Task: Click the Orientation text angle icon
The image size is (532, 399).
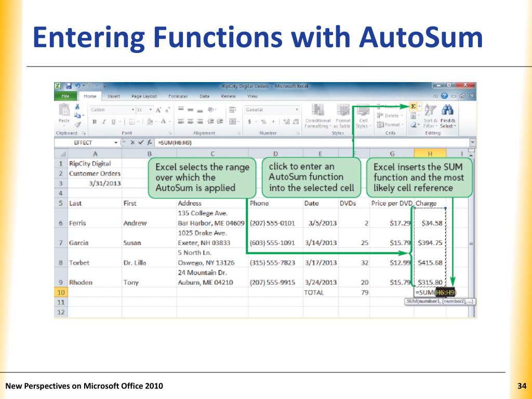Action: (x=211, y=110)
